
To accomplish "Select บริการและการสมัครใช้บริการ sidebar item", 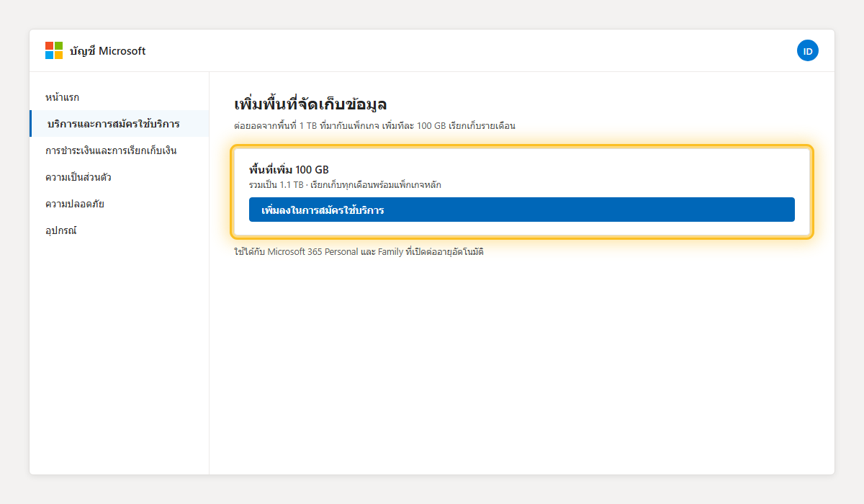I will click(x=120, y=124).
